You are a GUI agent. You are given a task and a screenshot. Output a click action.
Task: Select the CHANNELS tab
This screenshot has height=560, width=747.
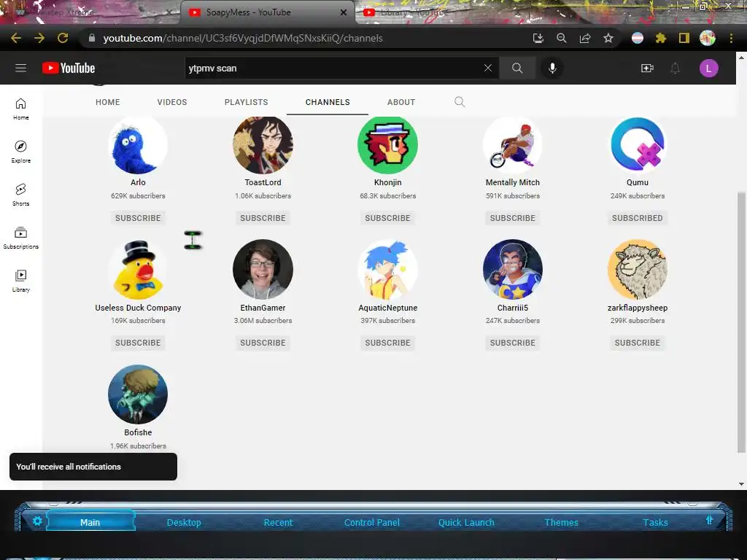coord(328,102)
